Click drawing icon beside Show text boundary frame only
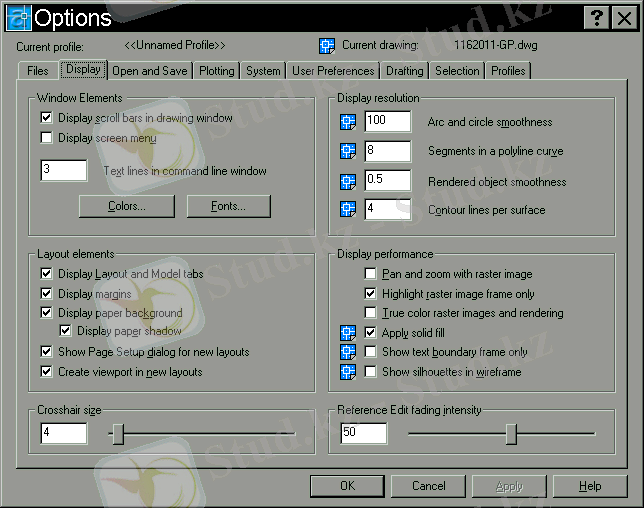This screenshot has width=644, height=508. (348, 352)
